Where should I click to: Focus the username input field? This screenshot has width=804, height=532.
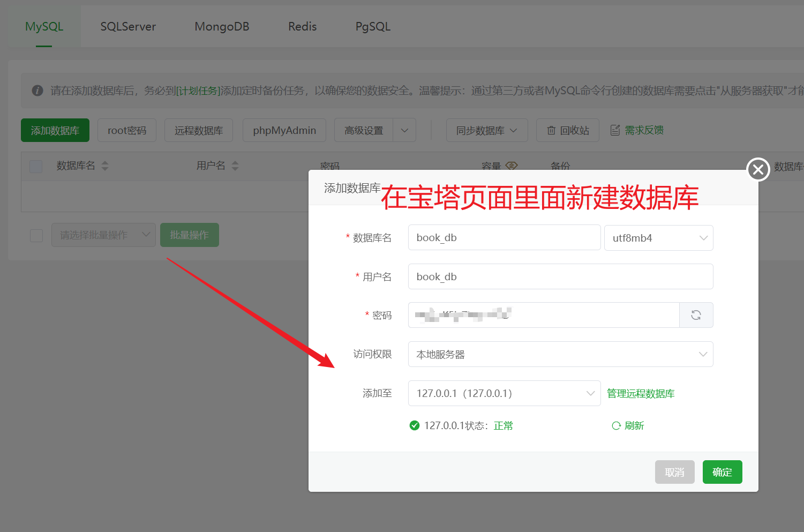[x=560, y=276]
